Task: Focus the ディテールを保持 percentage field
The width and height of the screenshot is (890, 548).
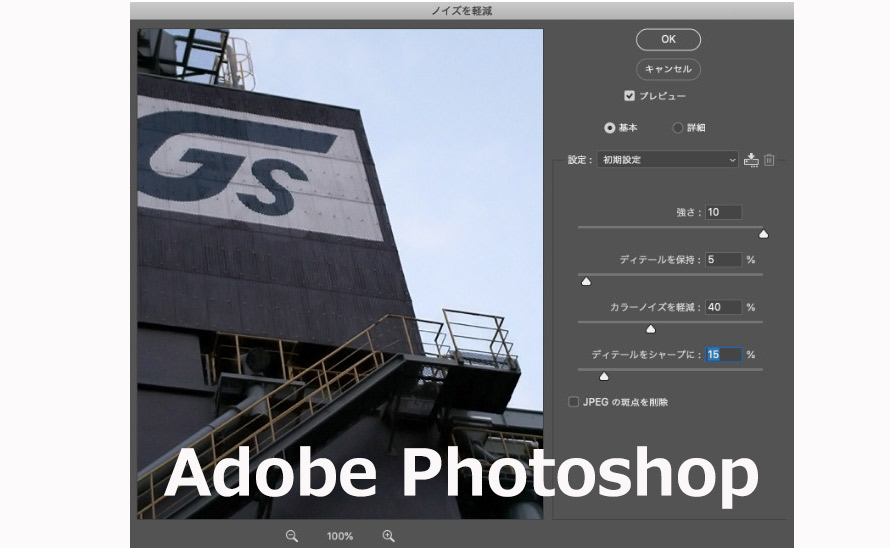Action: (723, 260)
